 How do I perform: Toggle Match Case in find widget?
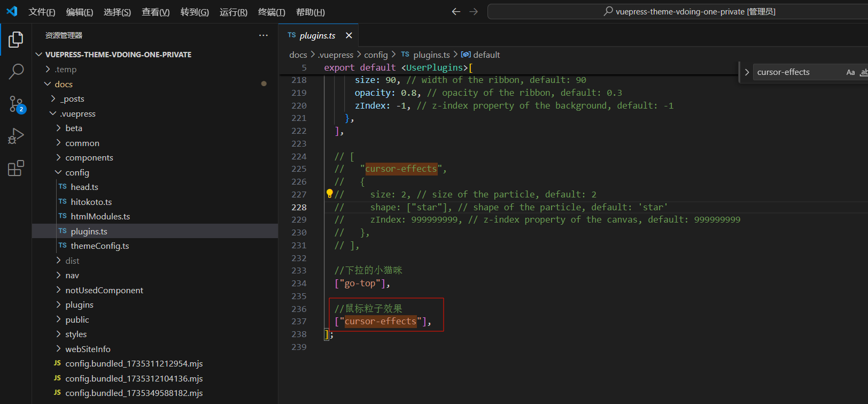pyautogui.click(x=850, y=72)
